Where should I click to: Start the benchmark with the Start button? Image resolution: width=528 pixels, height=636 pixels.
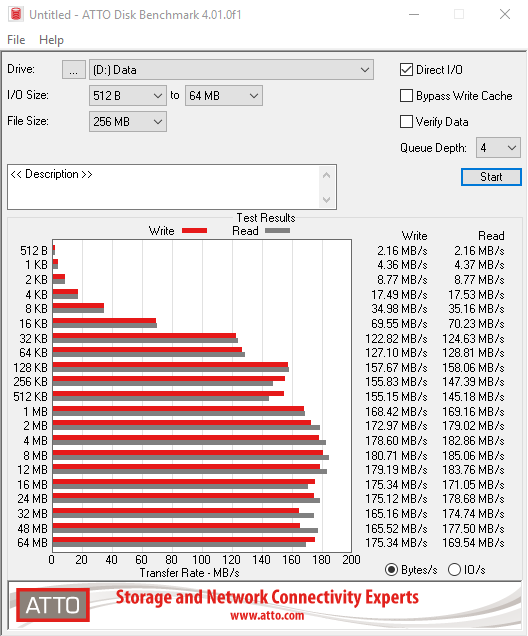pos(491,177)
